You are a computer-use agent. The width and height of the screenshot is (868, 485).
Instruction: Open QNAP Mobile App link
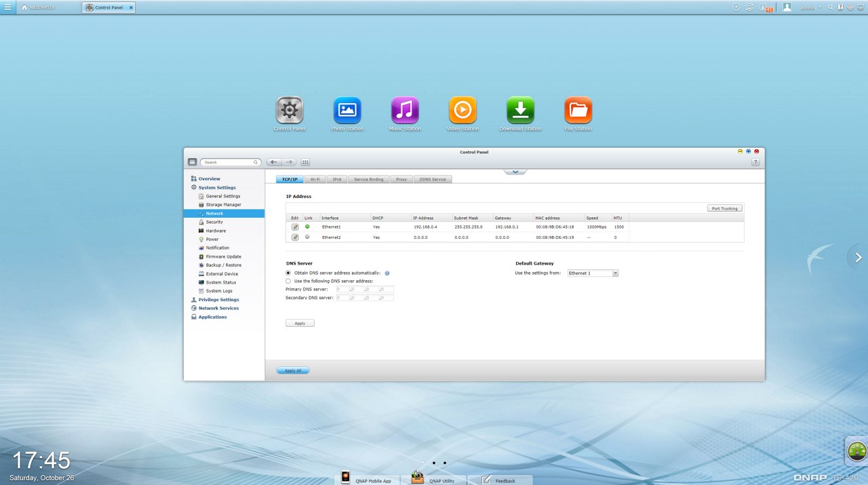pos(366,480)
